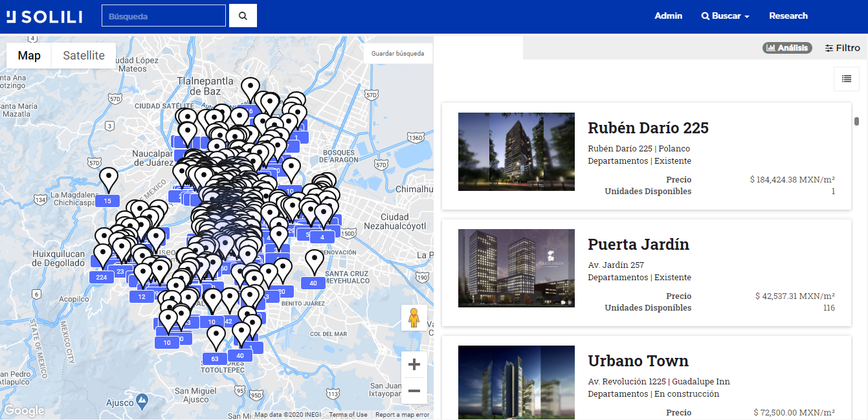Click price $ 72,500.00 MXN/m²
The width and height of the screenshot is (868, 420).
coord(794,412)
